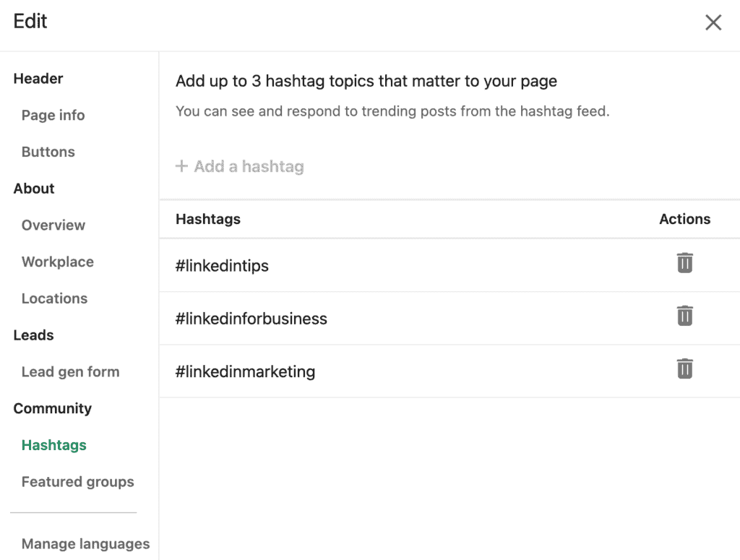Viewport: 740px width, 560px height.
Task: Open Page info section
Action: coord(53,115)
